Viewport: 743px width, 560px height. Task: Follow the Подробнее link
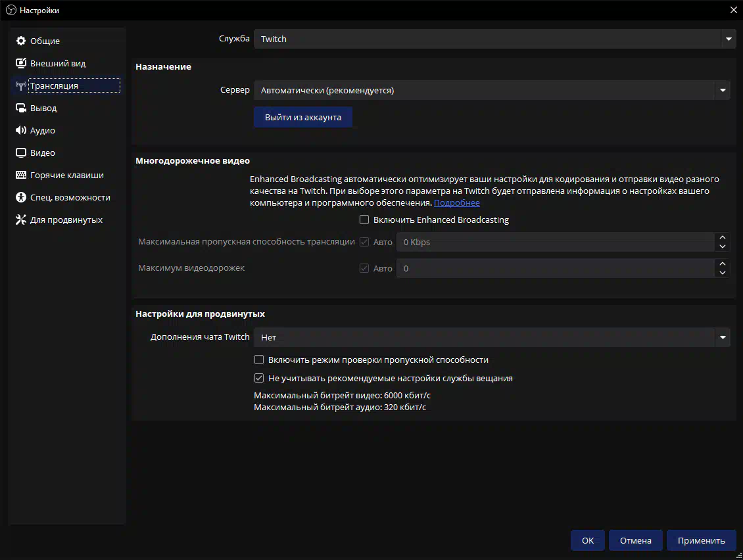tap(457, 203)
